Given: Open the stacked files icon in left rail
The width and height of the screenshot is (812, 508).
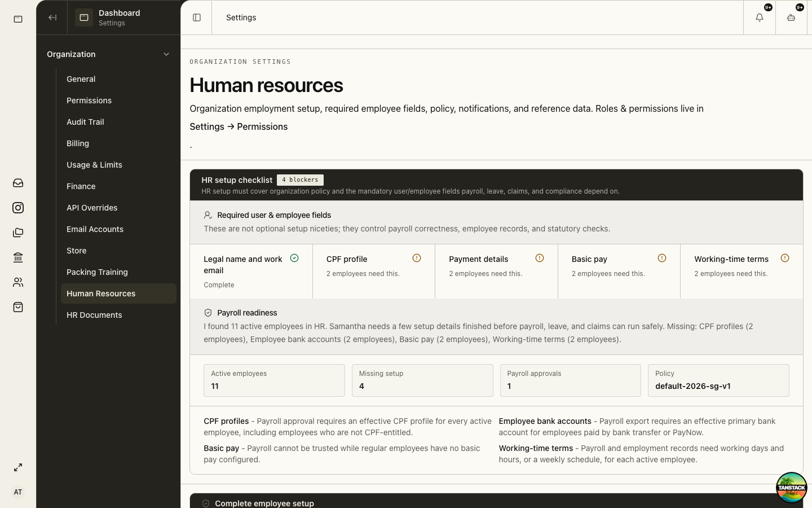Looking at the screenshot, I should 18,233.
